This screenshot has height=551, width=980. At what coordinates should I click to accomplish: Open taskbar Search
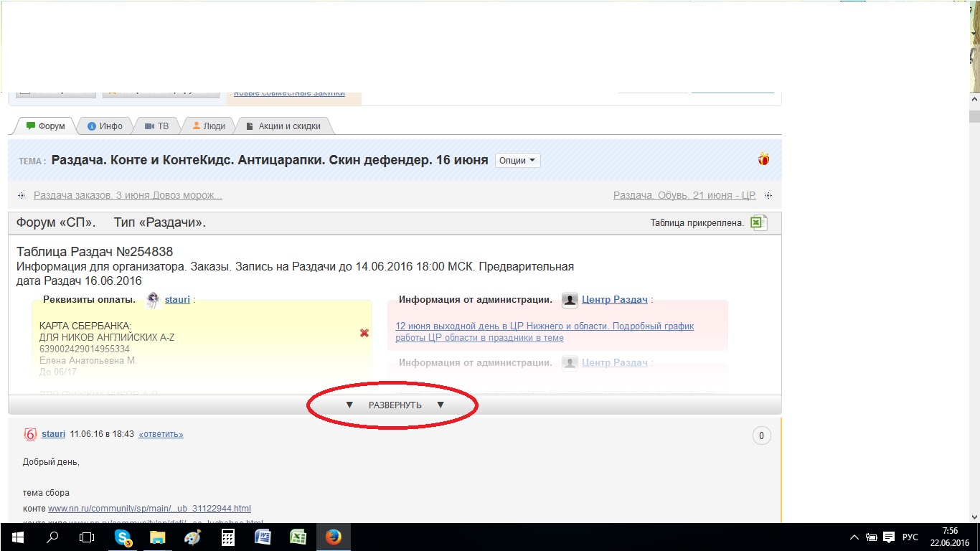[x=52, y=537]
